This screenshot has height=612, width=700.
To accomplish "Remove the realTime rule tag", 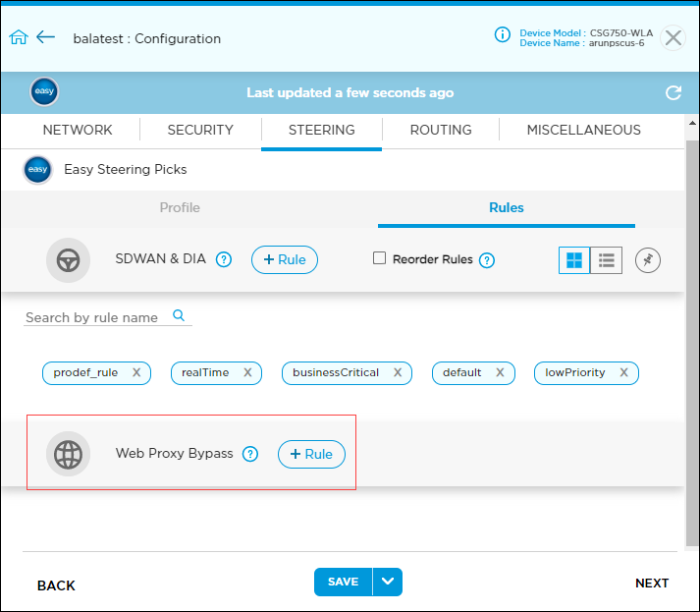I will (x=247, y=373).
